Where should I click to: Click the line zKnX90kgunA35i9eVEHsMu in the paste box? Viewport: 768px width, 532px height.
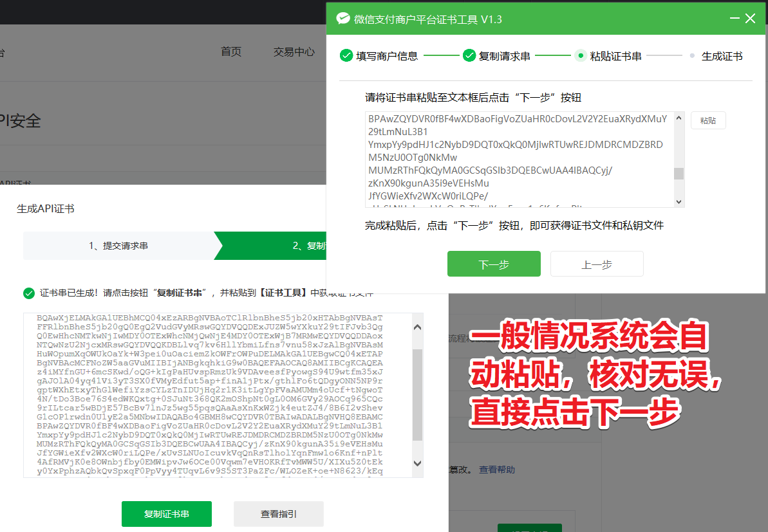tap(429, 183)
